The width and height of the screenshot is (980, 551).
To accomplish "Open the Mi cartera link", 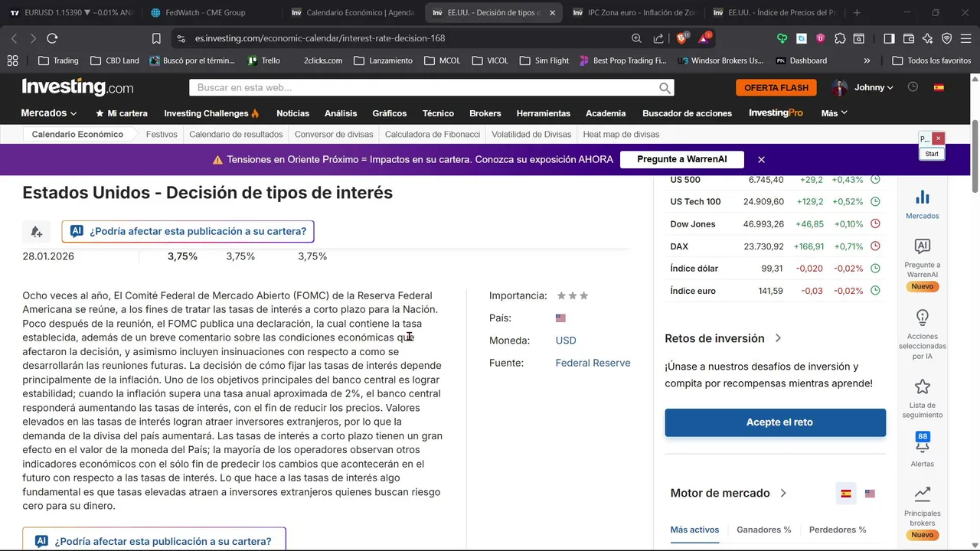I will pos(122,113).
